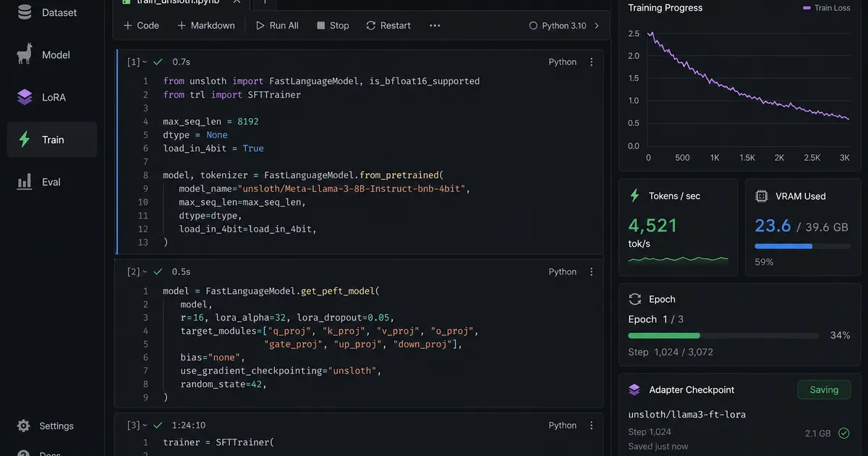Stop notebook execution
Viewport: 868px width, 456px height.
click(333, 25)
